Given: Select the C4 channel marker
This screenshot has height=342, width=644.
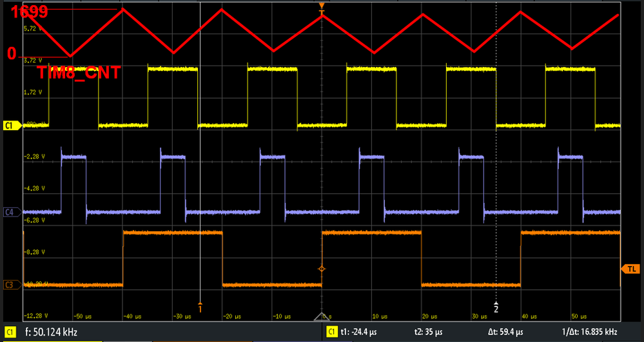Looking at the screenshot, I should tap(12, 212).
